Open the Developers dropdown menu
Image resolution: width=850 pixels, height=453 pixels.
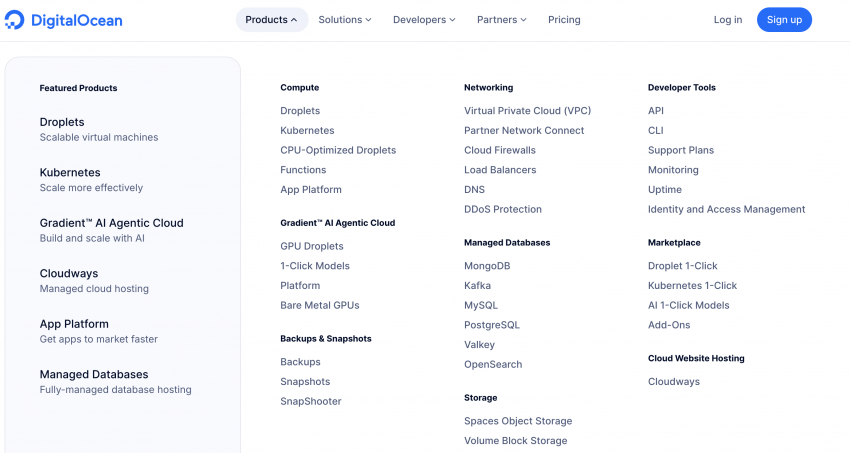click(423, 20)
